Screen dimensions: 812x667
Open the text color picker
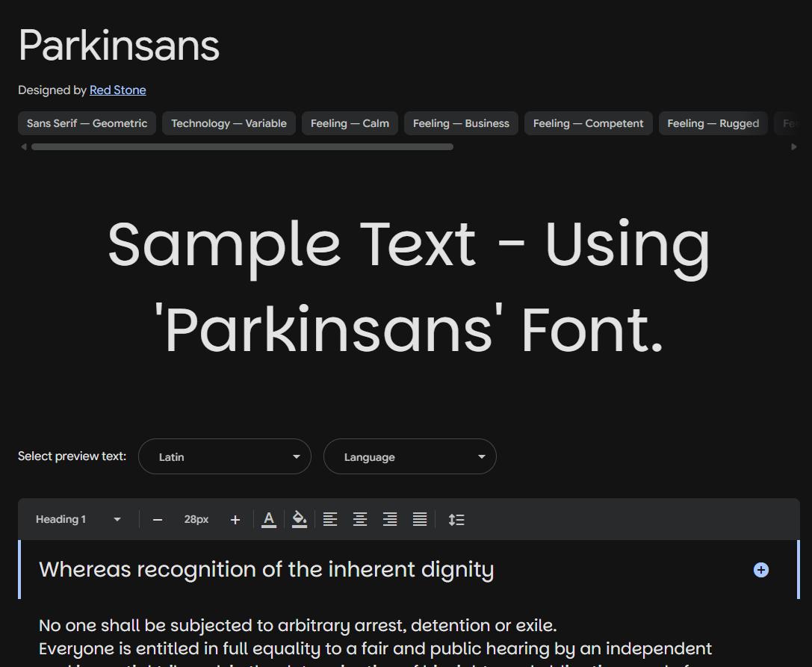(x=269, y=519)
